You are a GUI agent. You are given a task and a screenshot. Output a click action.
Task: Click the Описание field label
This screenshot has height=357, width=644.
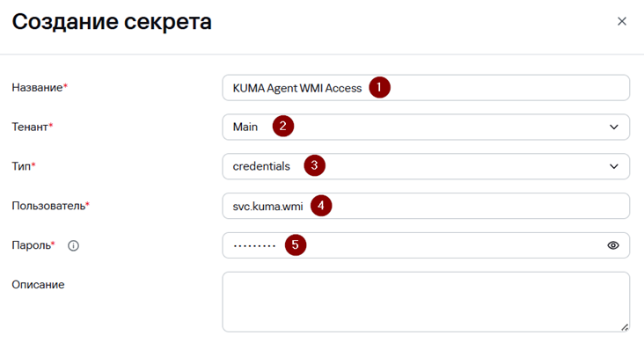pyautogui.click(x=38, y=285)
